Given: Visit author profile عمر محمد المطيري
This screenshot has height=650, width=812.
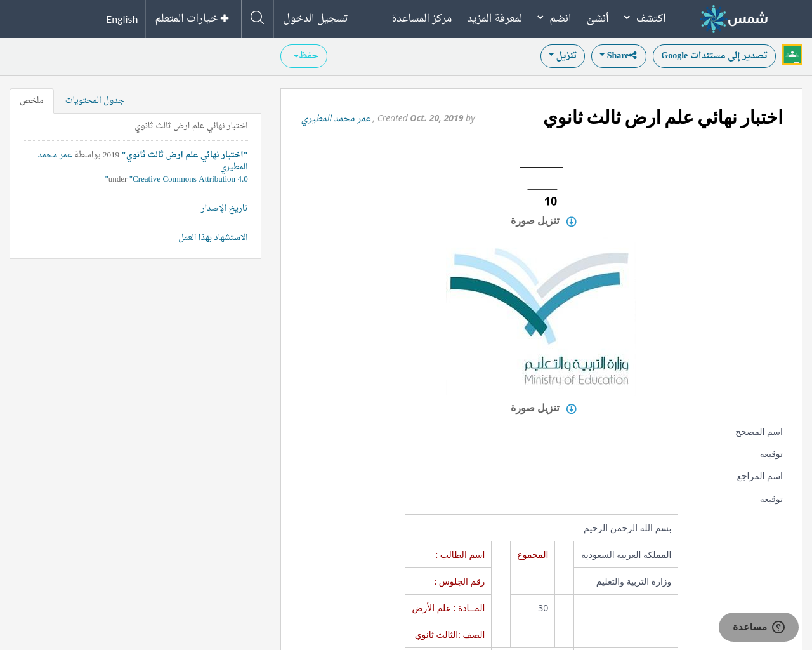Looking at the screenshot, I should tap(336, 117).
